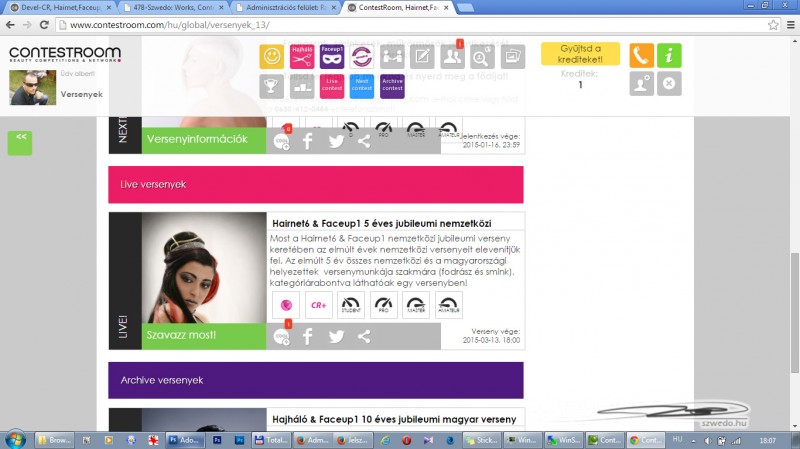Image resolution: width=800 pixels, height=449 pixels.
Task: Click the green Versenyinformációk button
Action: (204, 140)
